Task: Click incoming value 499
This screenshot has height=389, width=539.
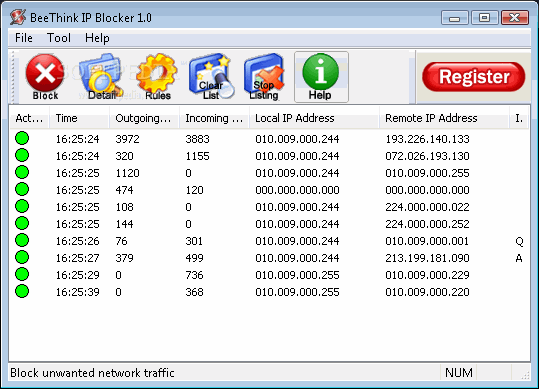Action: tap(194, 258)
